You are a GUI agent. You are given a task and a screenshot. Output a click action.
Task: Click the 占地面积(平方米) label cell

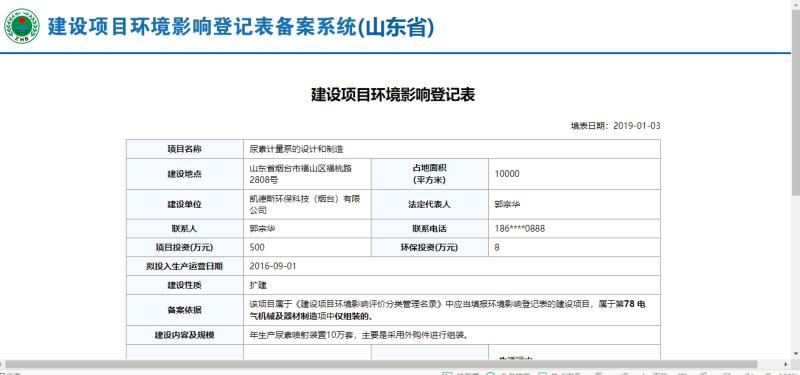pyautogui.click(x=430, y=174)
